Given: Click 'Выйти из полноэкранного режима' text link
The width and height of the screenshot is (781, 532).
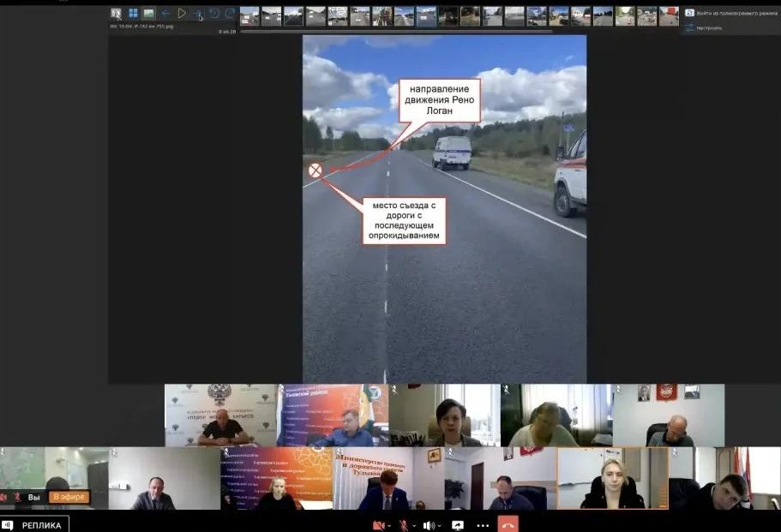Looking at the screenshot, I should (736, 14).
